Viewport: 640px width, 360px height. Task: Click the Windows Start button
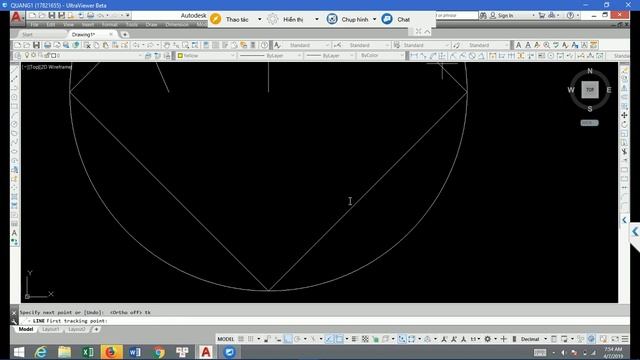pos(19,352)
